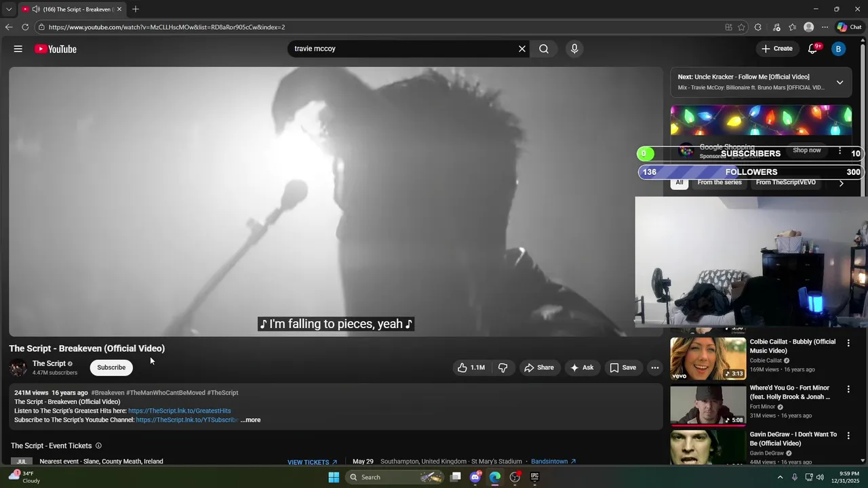
Task: Subscribe to The Script channel
Action: point(111,367)
